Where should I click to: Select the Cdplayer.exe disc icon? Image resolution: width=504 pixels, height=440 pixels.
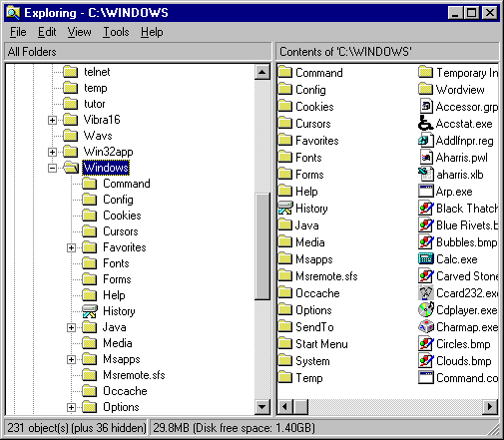tap(425, 309)
